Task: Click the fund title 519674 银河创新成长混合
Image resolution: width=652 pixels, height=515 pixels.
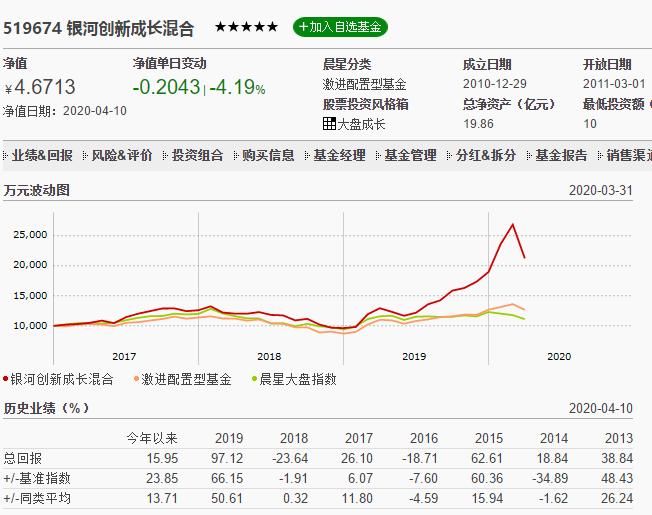Action: (x=99, y=29)
